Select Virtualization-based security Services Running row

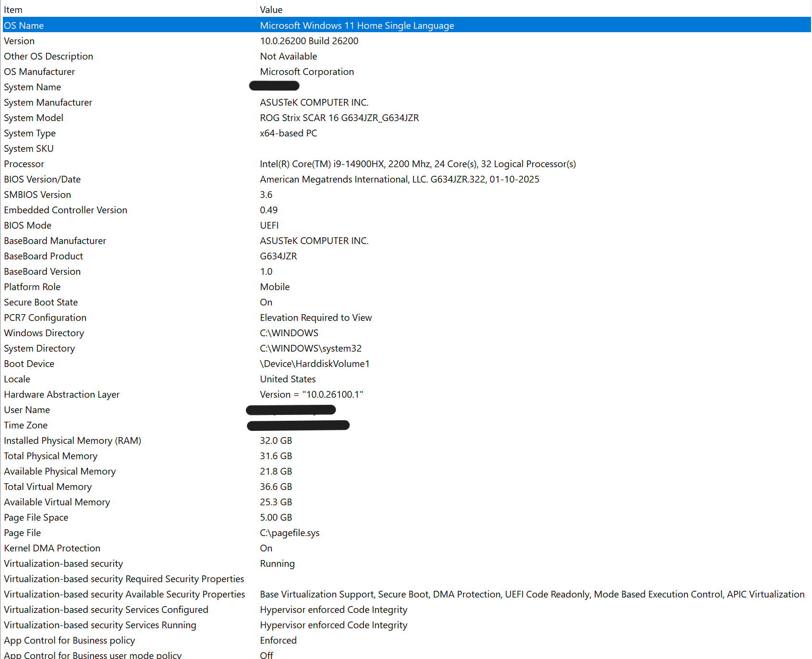[407, 624]
